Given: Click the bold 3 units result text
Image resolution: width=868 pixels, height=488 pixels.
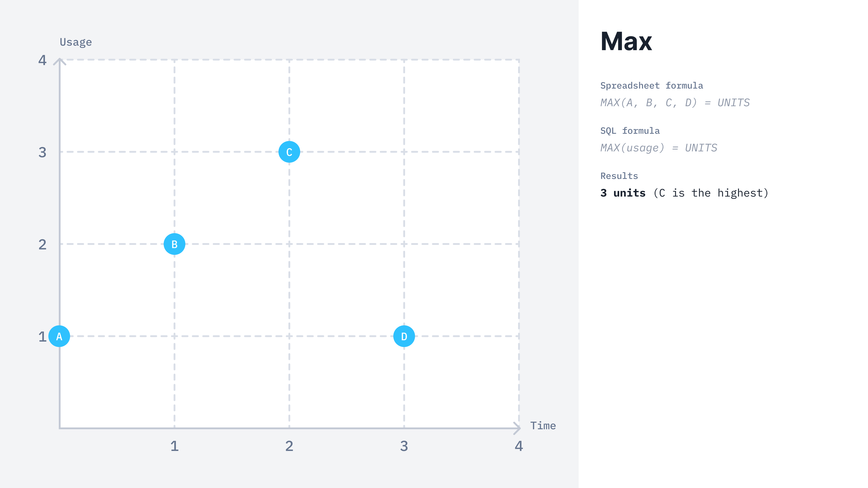Looking at the screenshot, I should (x=623, y=193).
